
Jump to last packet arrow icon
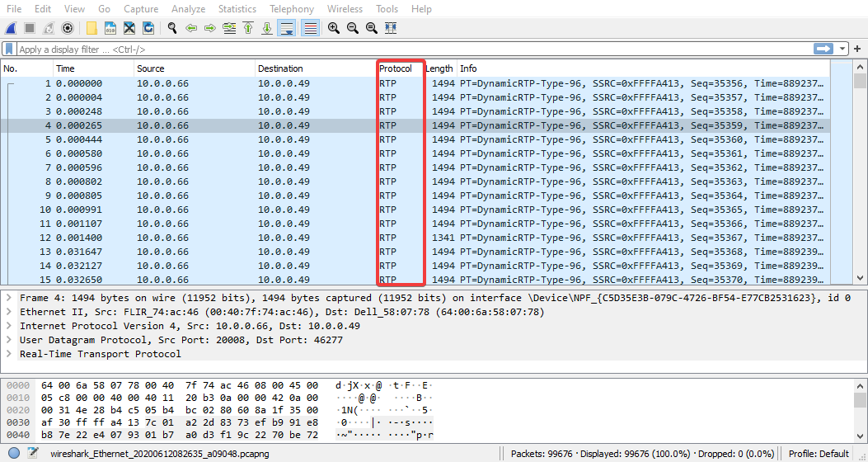(x=267, y=28)
